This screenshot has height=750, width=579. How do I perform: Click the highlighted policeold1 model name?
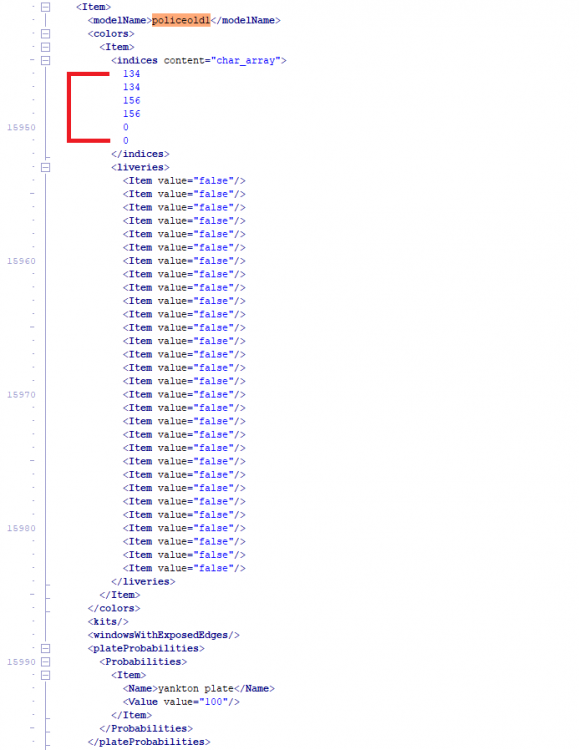click(181, 21)
